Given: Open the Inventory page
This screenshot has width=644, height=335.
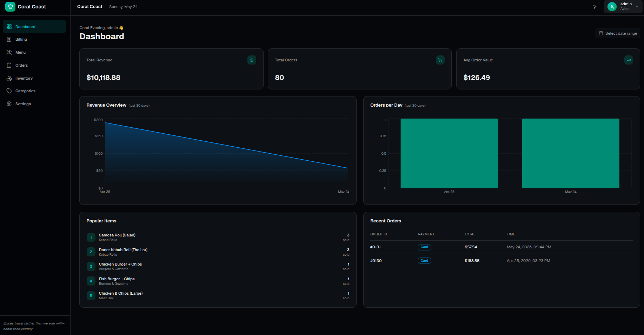Looking at the screenshot, I should pyautogui.click(x=34, y=78).
